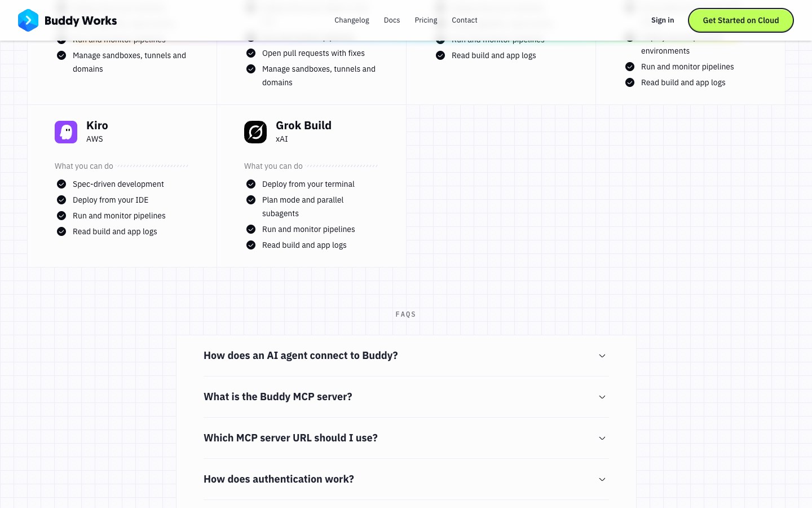Screen dimensions: 812x508
Task: Open the Contact nav item
Action: tap(465, 20)
